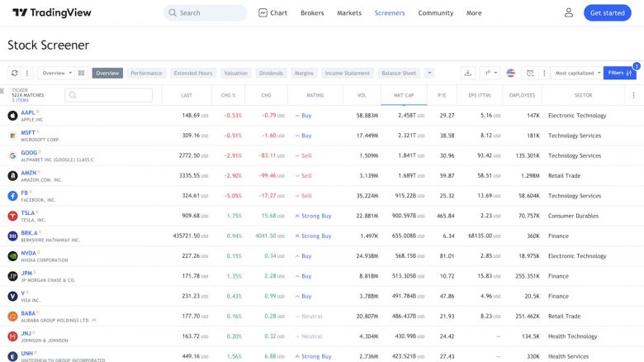Click the Google logo icon
This screenshot has height=362, width=644.
pos(12,155)
